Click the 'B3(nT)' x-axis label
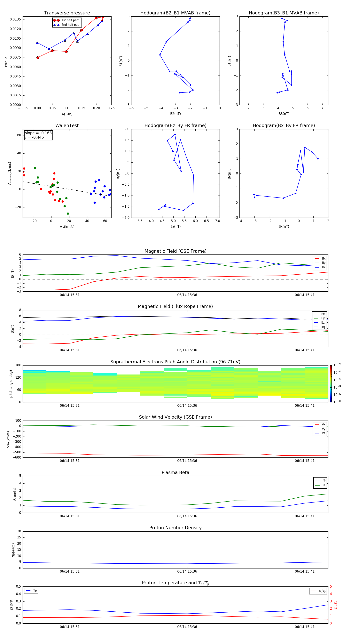351x644 pixels. [x=284, y=114]
